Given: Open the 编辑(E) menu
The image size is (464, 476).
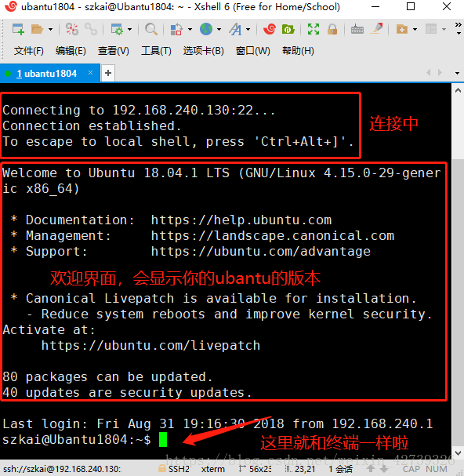Looking at the screenshot, I should click(71, 51).
